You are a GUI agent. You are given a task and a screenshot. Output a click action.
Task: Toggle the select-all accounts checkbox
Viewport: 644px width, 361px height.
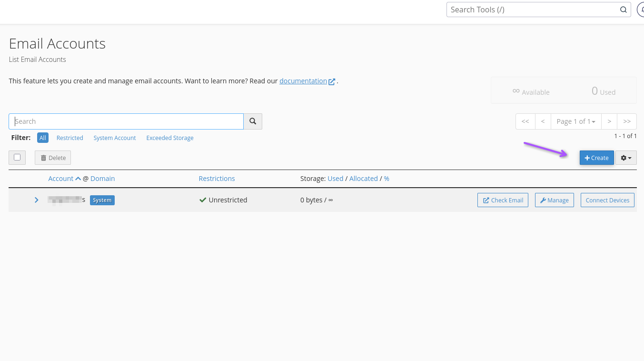pos(17,157)
